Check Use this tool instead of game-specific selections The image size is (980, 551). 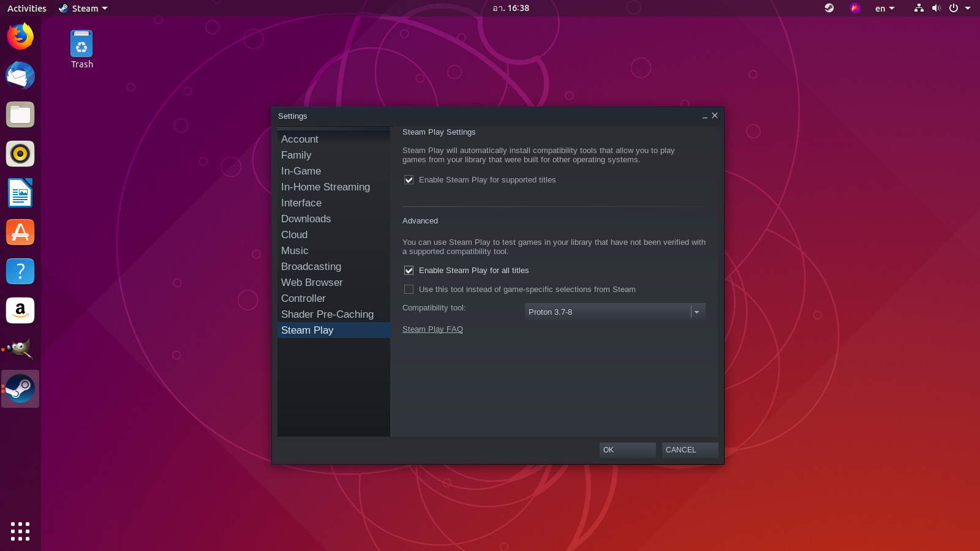(x=409, y=290)
